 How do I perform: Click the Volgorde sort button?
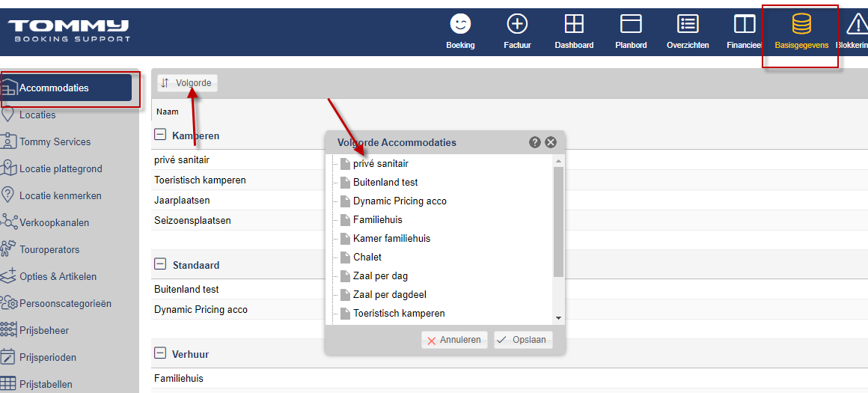coord(187,83)
